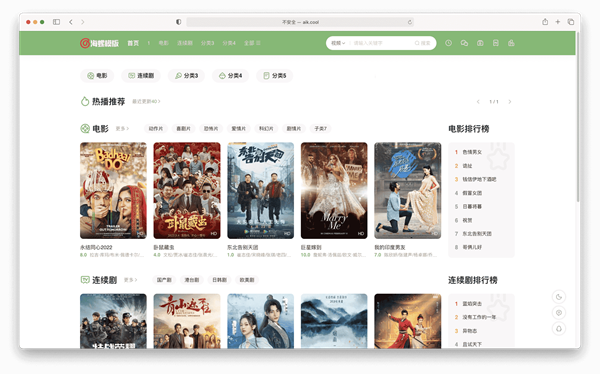Open a new tab with plus icon

(558, 22)
